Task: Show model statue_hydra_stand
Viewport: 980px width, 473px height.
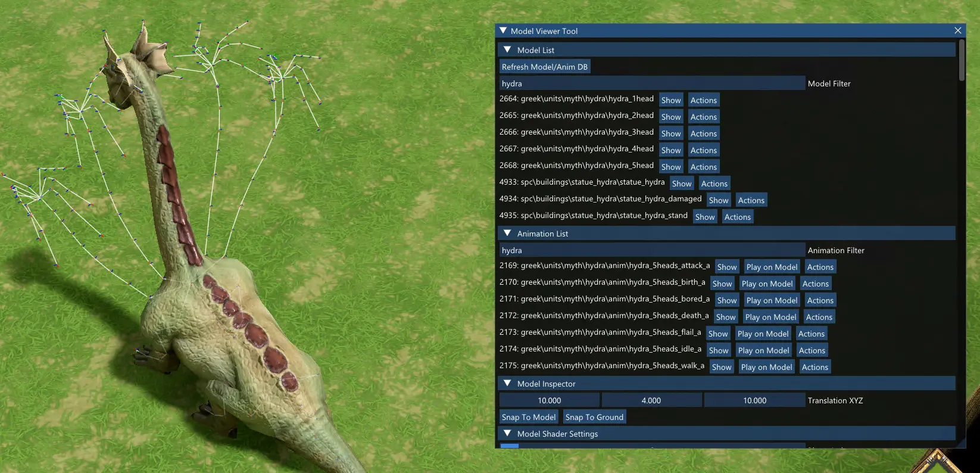Action: tap(705, 217)
